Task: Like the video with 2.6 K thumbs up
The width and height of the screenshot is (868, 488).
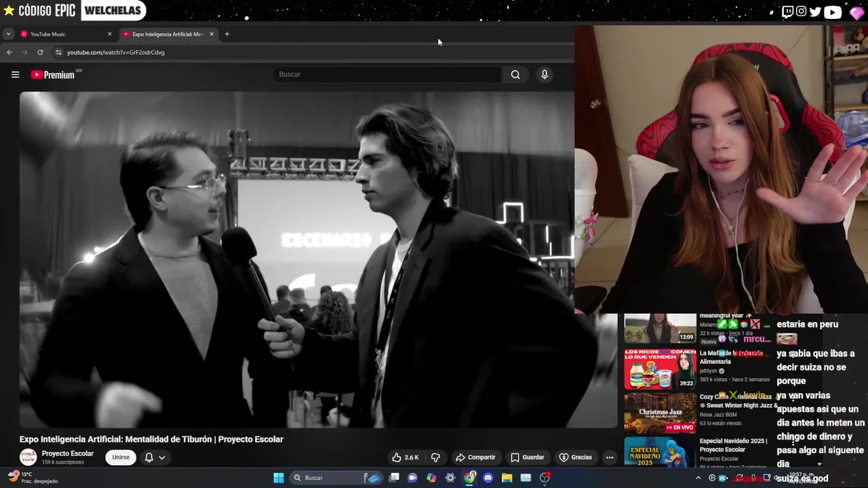Action: pos(405,457)
